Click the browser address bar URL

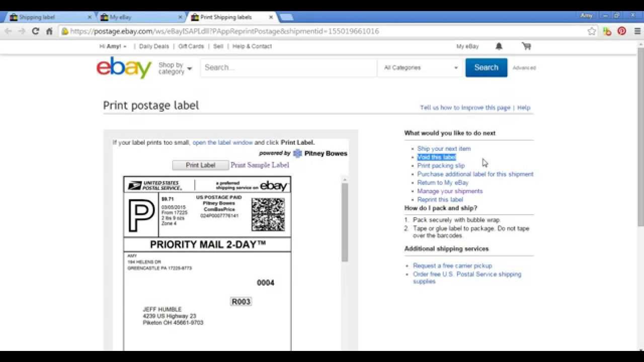coord(224,31)
